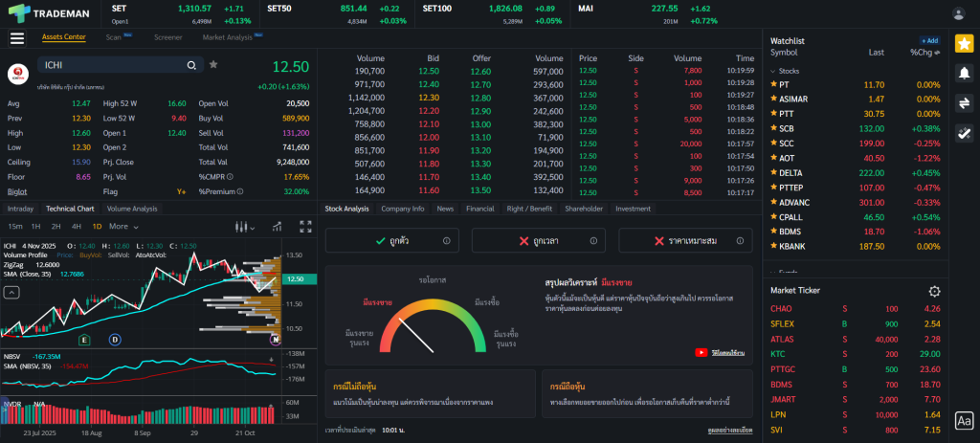Open Market Ticker settings gear
The width and height of the screenshot is (980, 443).
[934, 291]
